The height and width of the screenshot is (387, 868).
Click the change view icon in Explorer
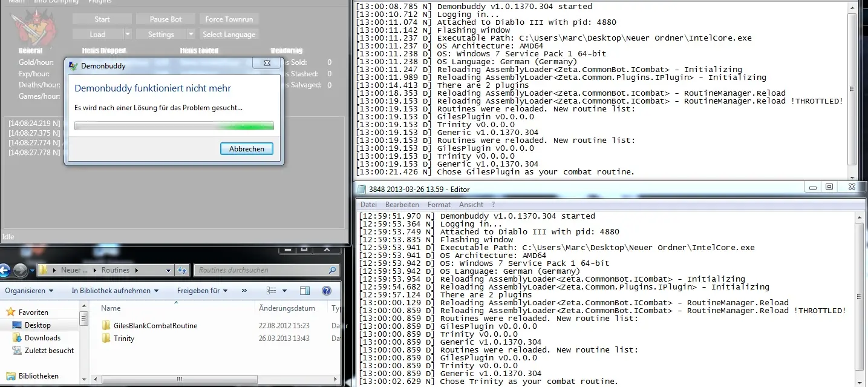272,291
